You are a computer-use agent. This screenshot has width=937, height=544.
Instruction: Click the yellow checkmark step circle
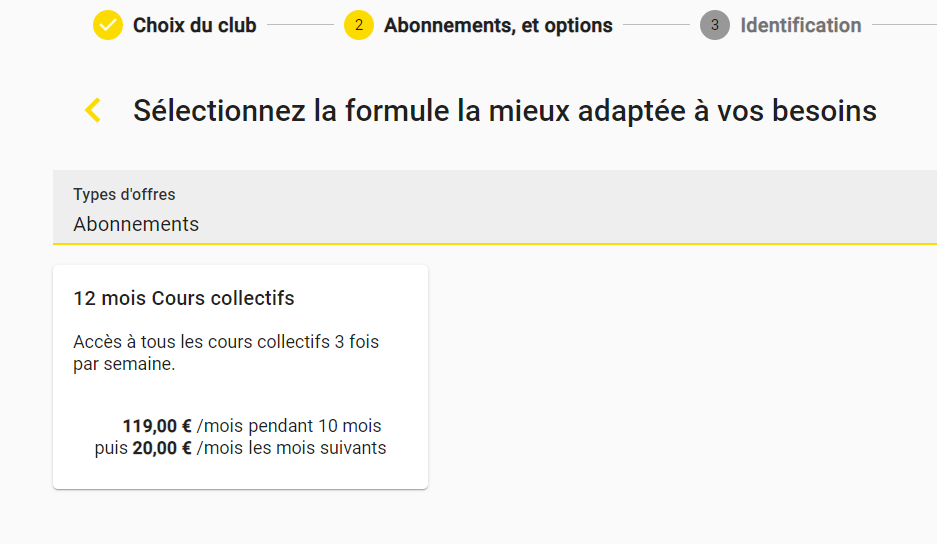(108, 25)
